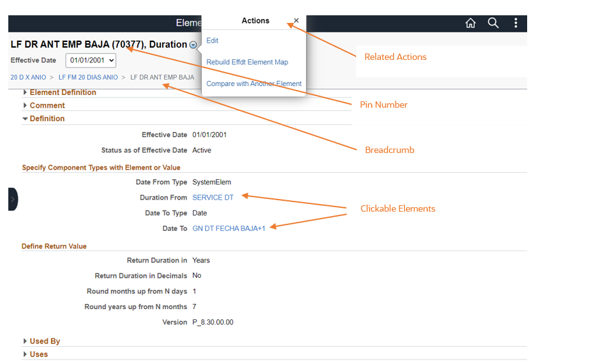Viewport: 605px width, 364px height.
Task: Navigate to 20 D X ANIO breadcrumb
Action: coord(27,77)
